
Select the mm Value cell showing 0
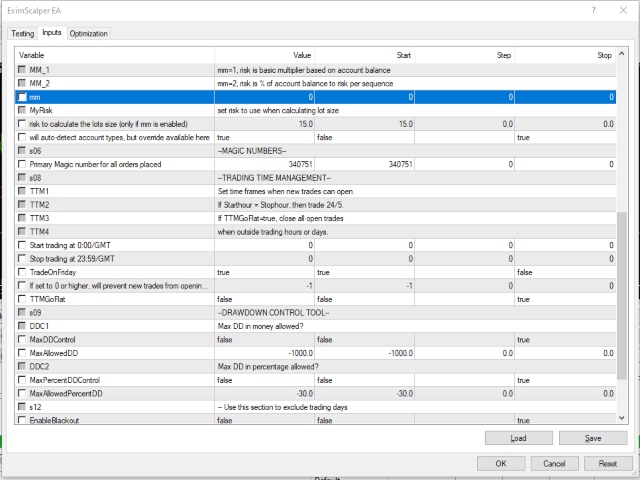click(x=264, y=97)
